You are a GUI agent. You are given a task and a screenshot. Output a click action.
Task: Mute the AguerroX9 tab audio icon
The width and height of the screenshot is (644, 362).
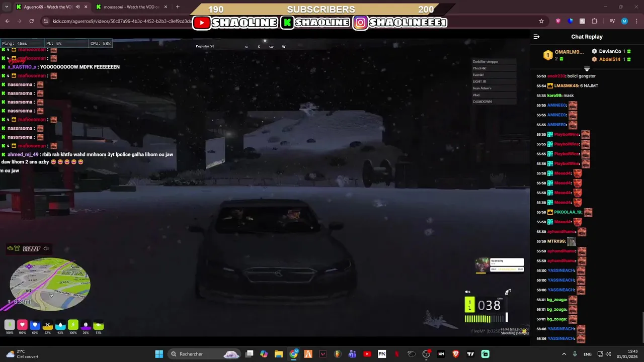(x=77, y=7)
